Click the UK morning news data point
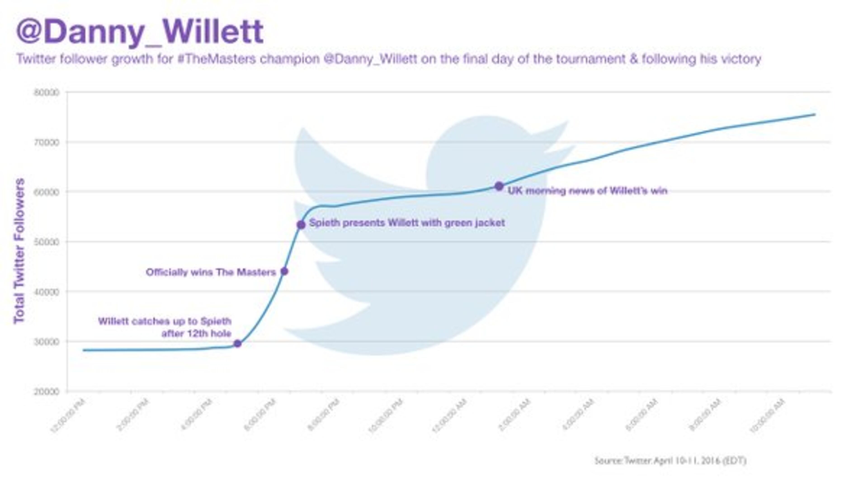Screen dimensions: 868x489 coord(499,186)
